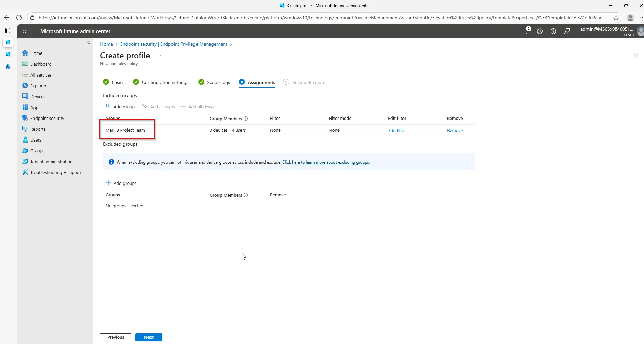Open browser settings and more menu

coord(641,18)
